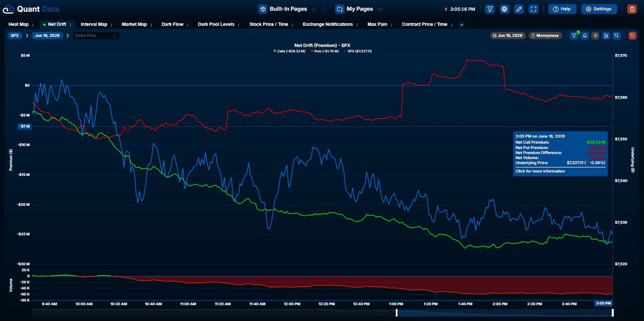Switch to the Max Pain tab

pos(377,24)
